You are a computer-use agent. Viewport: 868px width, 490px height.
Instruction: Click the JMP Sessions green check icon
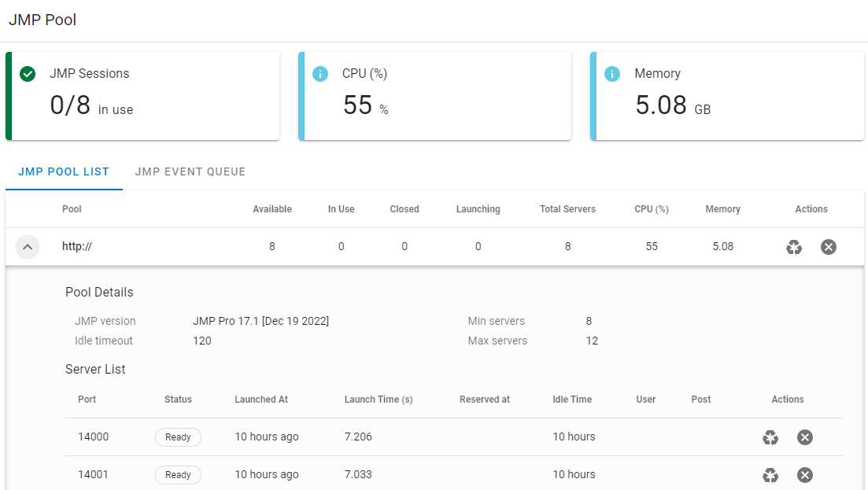28,74
